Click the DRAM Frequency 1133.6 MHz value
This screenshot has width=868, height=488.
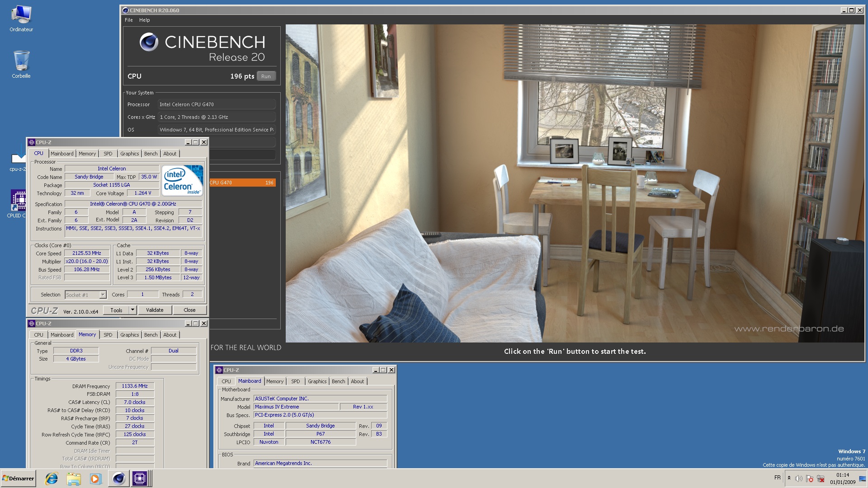pyautogui.click(x=135, y=386)
